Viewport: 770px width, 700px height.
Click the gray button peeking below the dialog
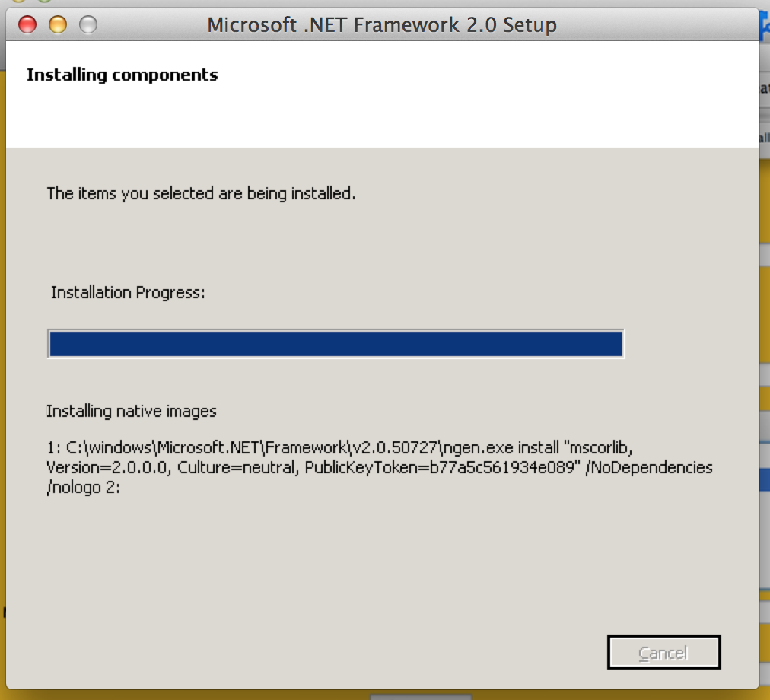[x=421, y=696]
